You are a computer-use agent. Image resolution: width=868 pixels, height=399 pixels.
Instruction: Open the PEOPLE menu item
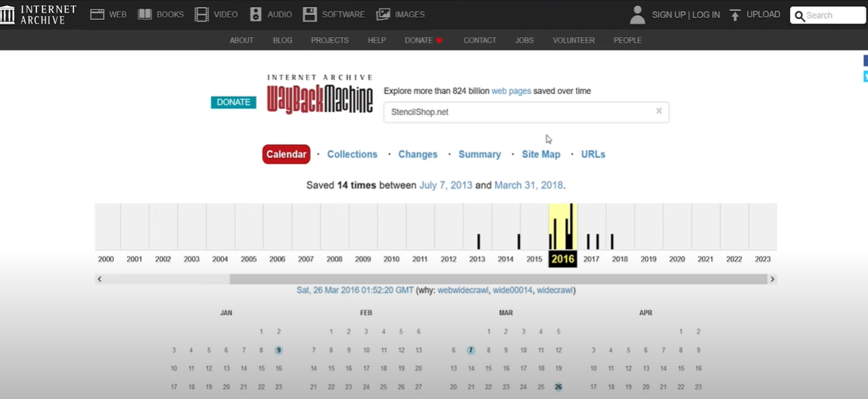point(627,40)
